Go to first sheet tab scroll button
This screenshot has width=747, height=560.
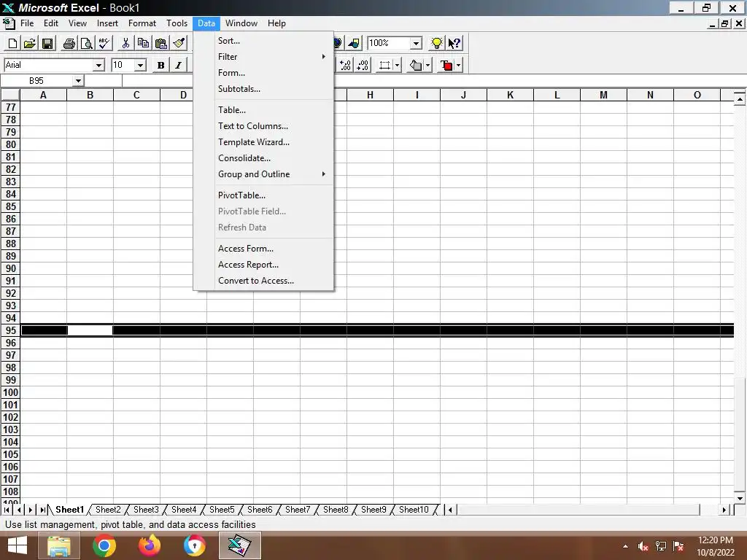coord(7,510)
